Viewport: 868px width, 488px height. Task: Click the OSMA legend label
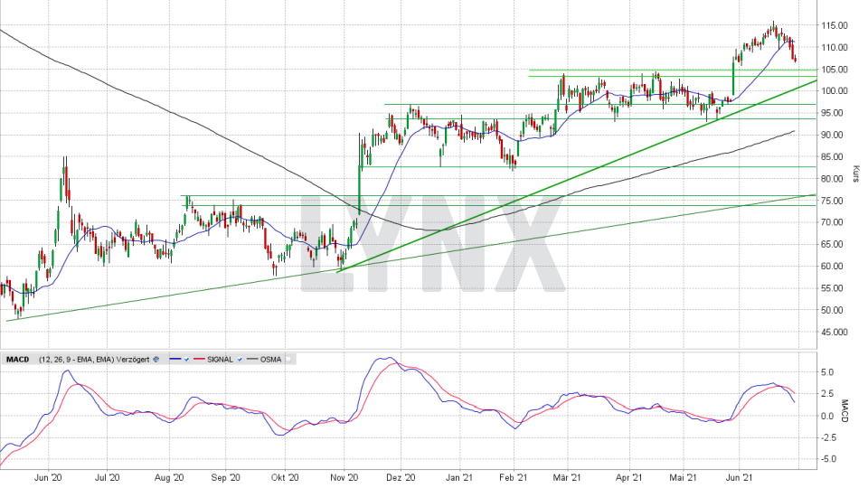pos(270,360)
